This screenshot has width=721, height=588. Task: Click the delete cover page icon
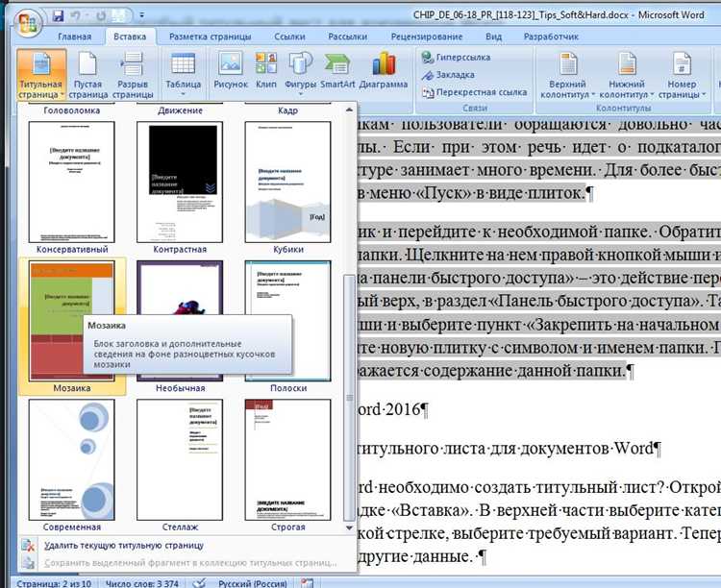(x=28, y=546)
